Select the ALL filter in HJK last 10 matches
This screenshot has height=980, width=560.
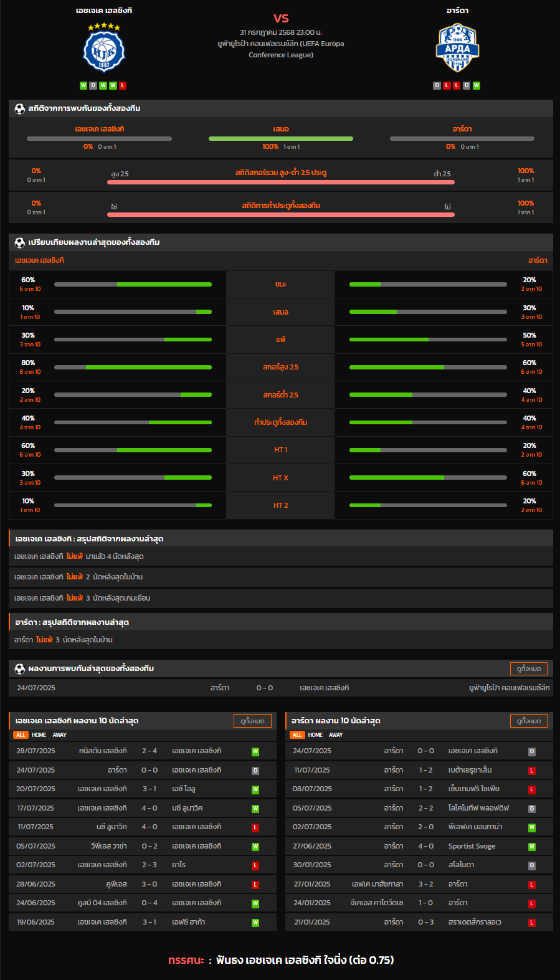[21, 735]
